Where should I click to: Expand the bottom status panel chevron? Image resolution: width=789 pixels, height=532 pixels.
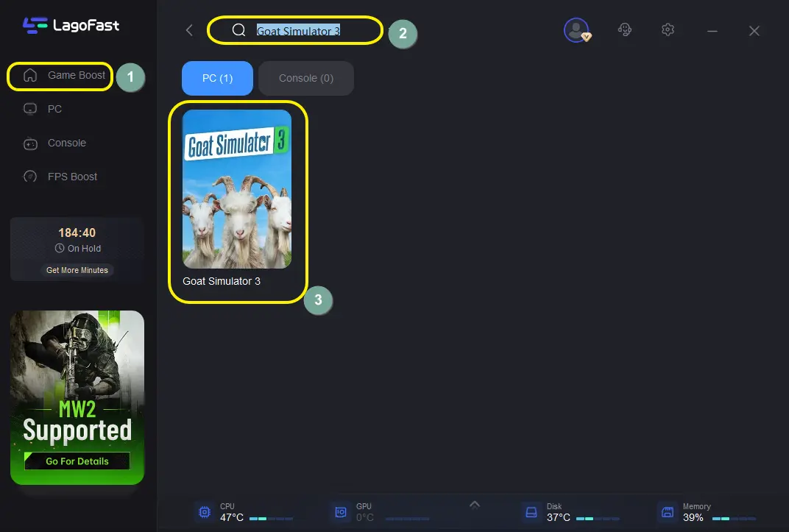pyautogui.click(x=475, y=504)
